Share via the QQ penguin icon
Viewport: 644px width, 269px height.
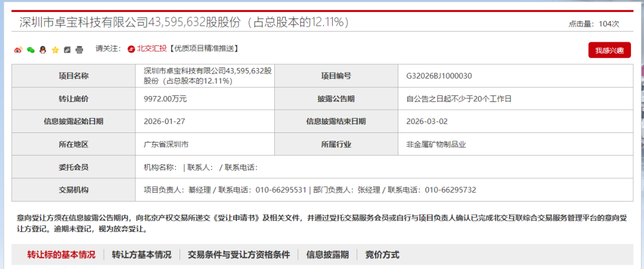coord(42,50)
